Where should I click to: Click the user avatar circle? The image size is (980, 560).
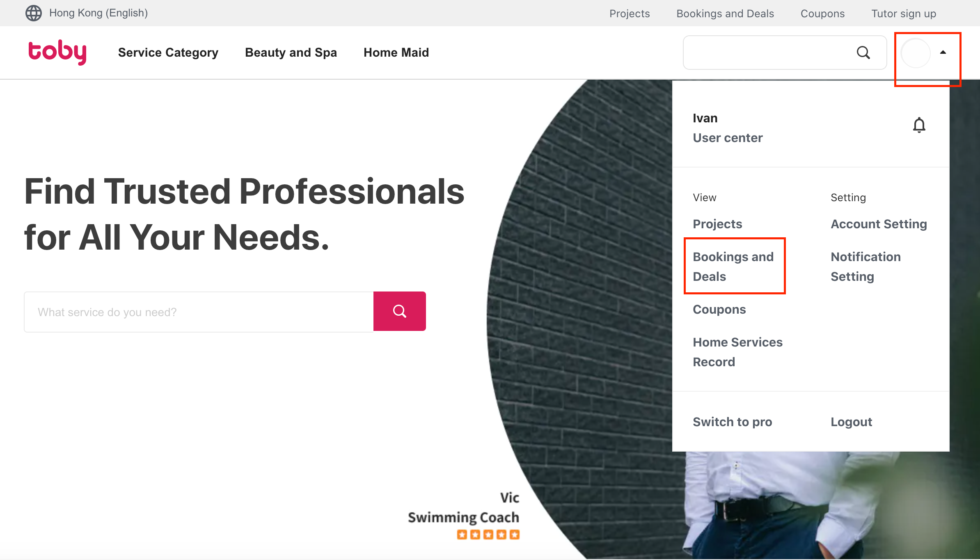(x=916, y=53)
